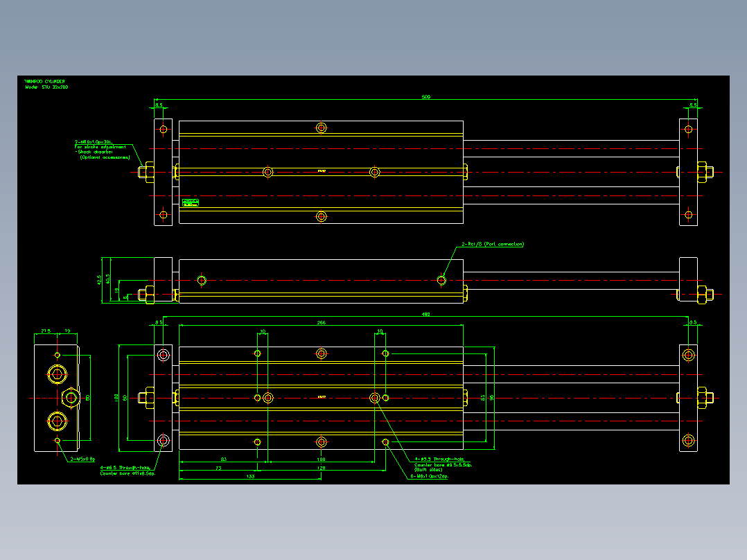747x560 pixels.
Task: Select the "120" dimension value
Action: 321,468
